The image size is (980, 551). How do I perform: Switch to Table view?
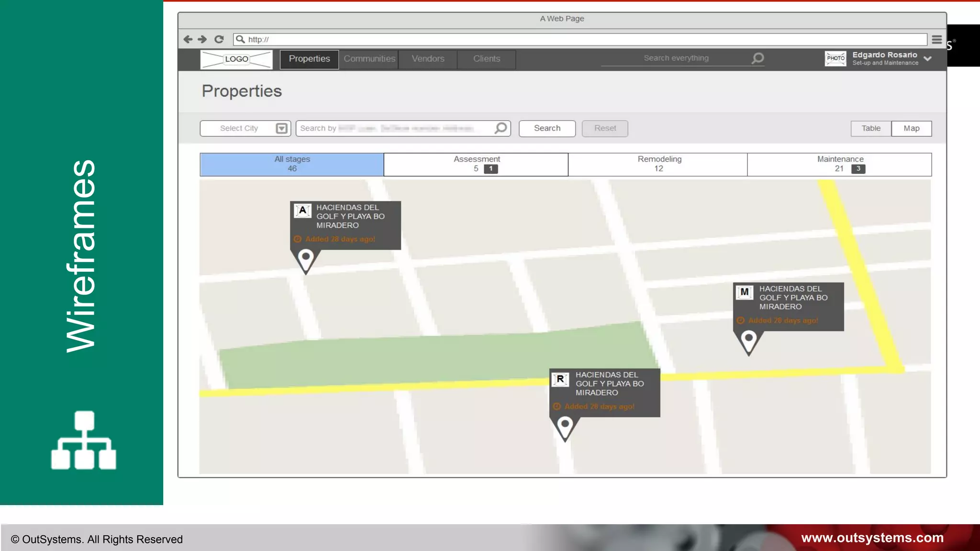click(871, 128)
